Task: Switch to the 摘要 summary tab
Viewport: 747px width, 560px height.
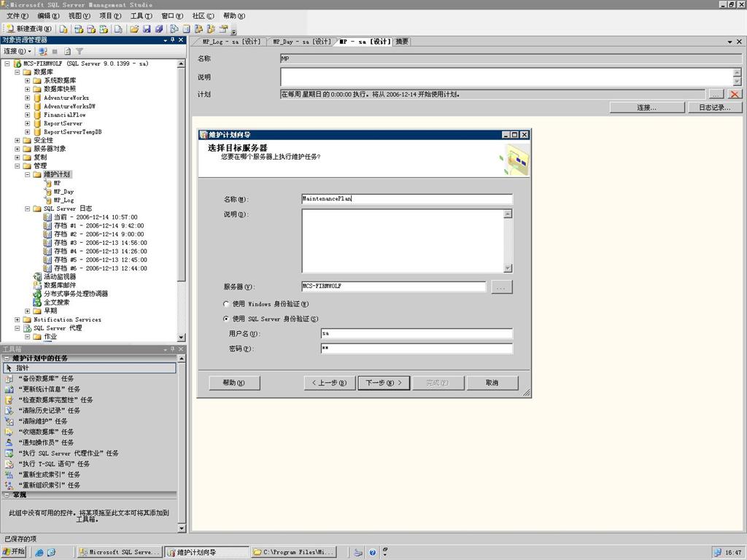Action: [x=402, y=42]
